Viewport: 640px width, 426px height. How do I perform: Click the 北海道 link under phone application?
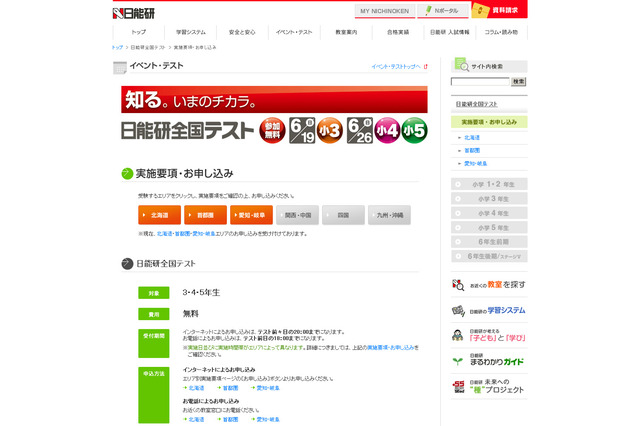pyautogui.click(x=196, y=419)
